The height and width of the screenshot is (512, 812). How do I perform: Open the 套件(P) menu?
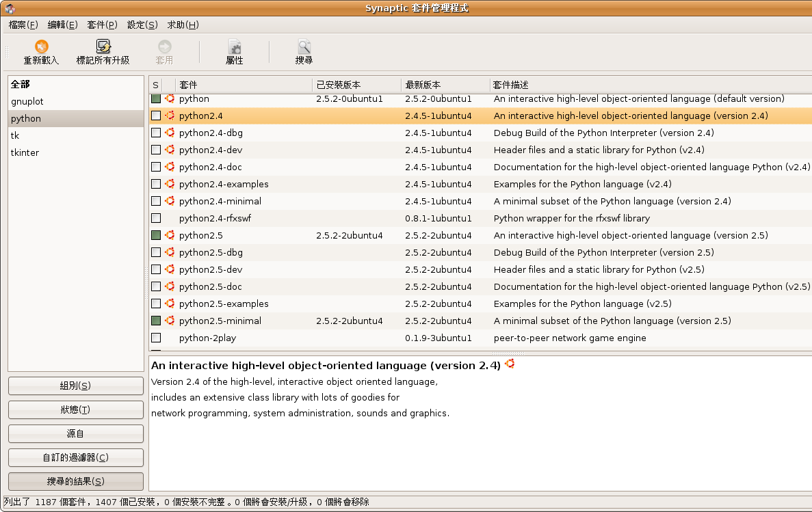click(102, 25)
